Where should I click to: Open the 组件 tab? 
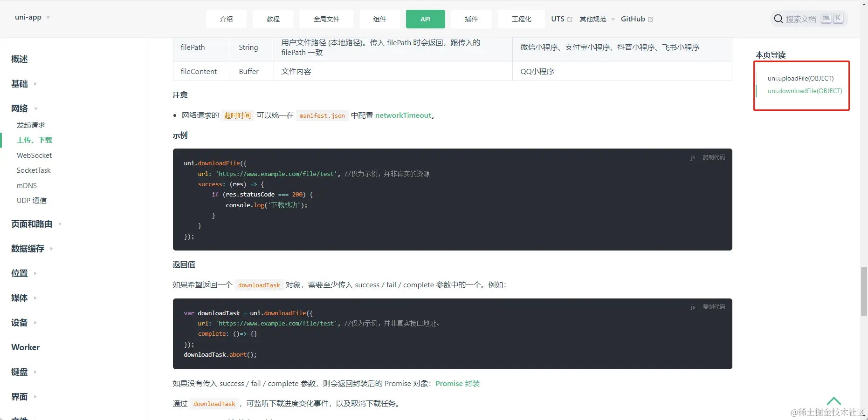click(x=379, y=19)
